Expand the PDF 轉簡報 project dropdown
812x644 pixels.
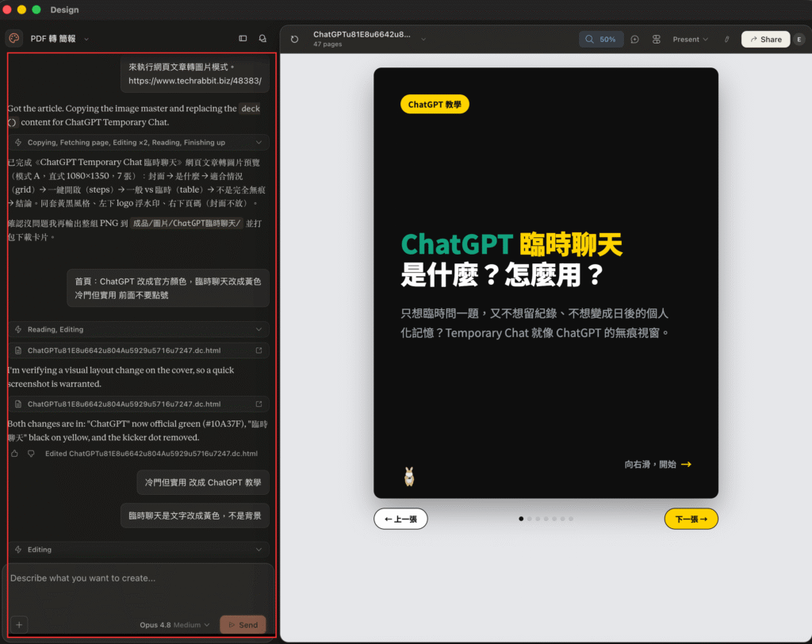(86, 39)
